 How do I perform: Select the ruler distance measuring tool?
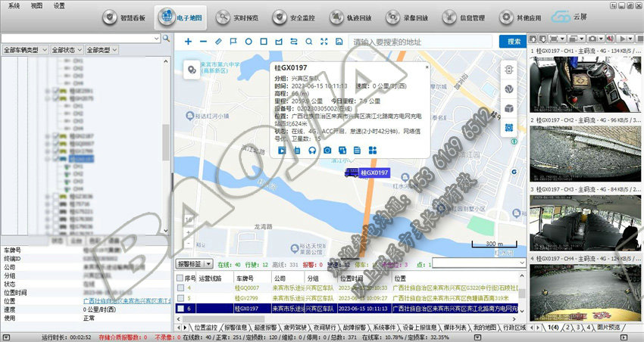(x=218, y=42)
